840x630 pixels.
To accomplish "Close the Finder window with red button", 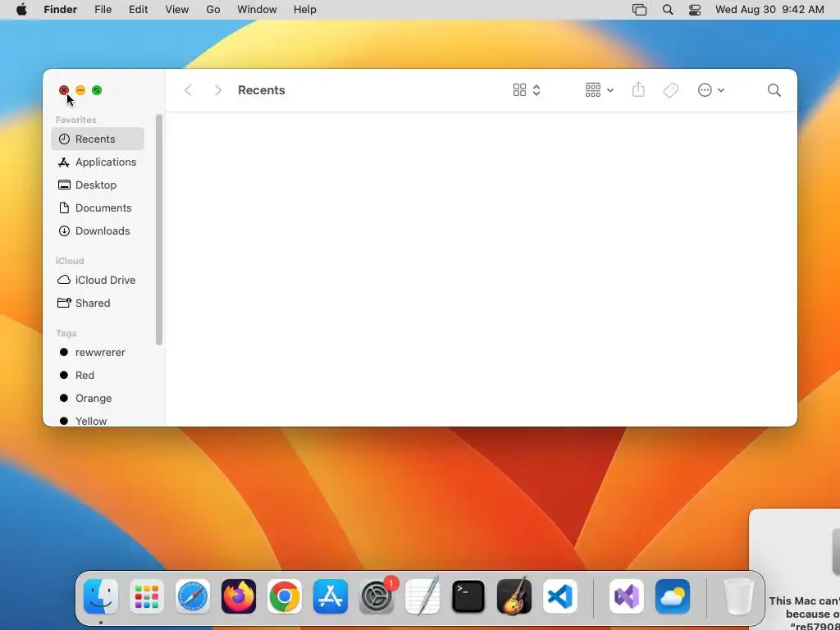I will pos(64,90).
